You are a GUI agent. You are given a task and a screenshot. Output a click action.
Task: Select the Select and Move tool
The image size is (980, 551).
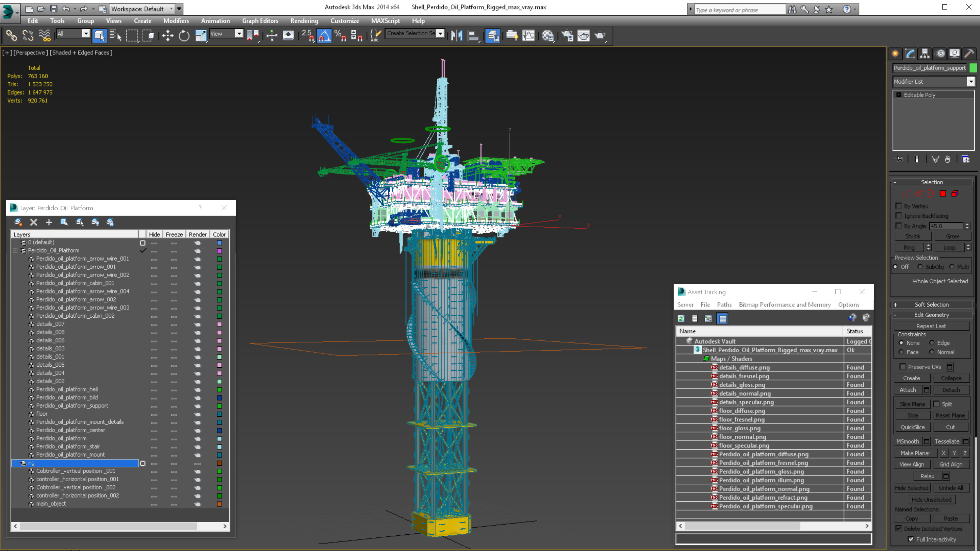167,35
